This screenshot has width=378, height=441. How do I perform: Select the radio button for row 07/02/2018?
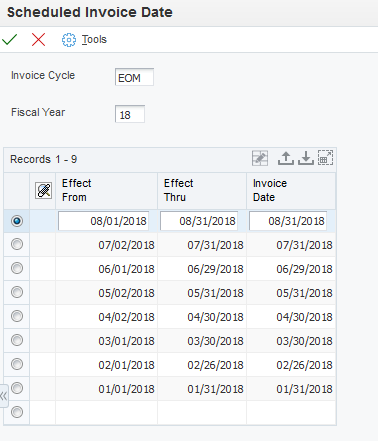[x=17, y=244]
